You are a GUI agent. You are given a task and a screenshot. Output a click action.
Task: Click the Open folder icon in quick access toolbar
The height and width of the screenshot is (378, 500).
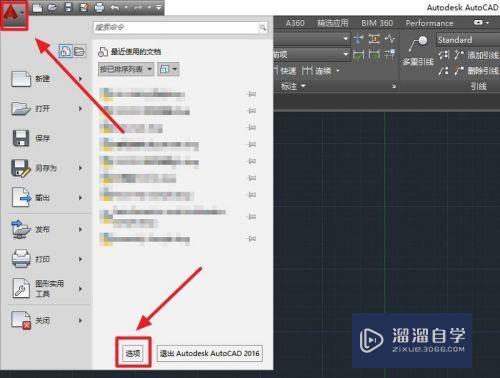coord(53,8)
